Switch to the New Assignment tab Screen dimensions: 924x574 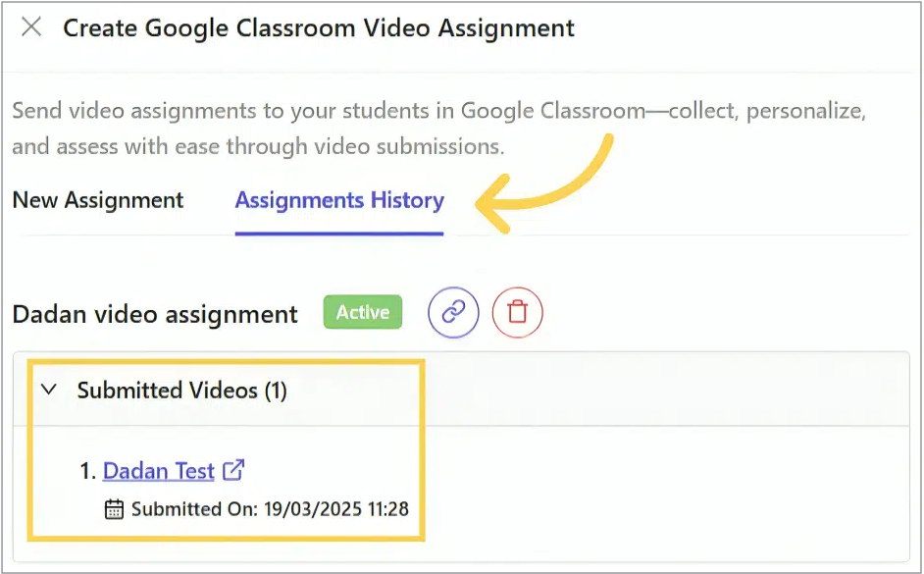click(x=97, y=200)
